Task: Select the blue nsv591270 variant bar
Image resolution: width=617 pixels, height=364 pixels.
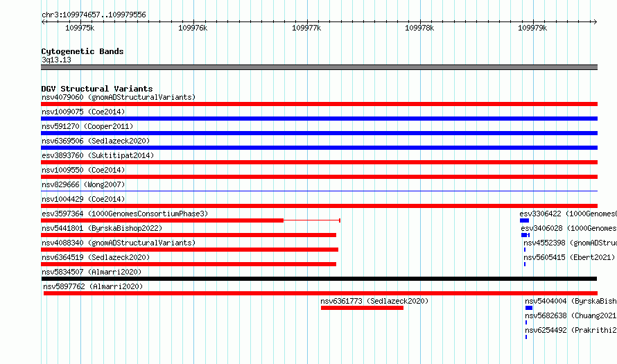Action: pos(319,133)
